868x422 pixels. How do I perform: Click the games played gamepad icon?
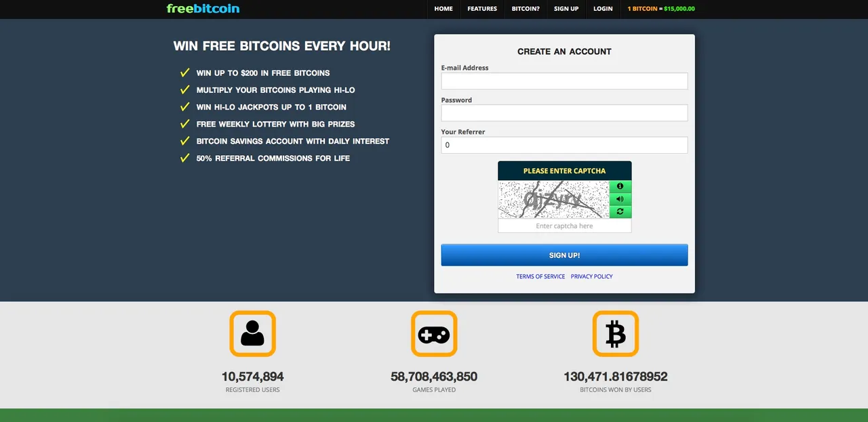point(434,333)
